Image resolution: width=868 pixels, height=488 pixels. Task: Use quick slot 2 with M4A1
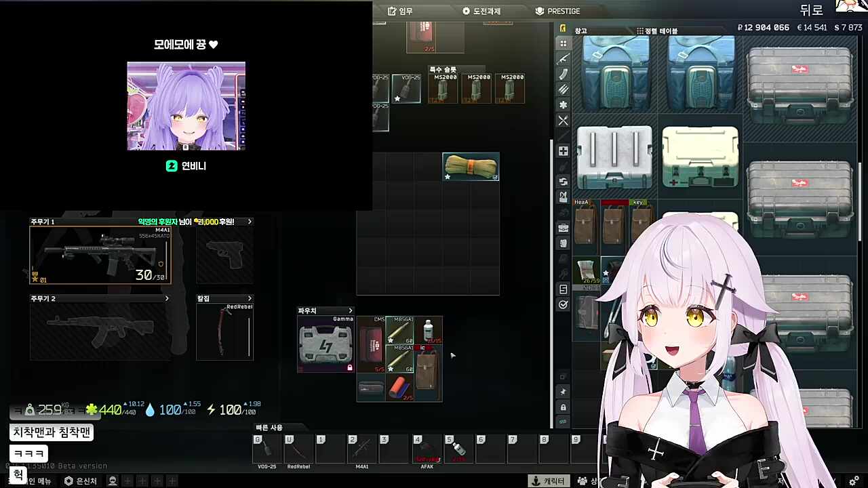(x=361, y=449)
